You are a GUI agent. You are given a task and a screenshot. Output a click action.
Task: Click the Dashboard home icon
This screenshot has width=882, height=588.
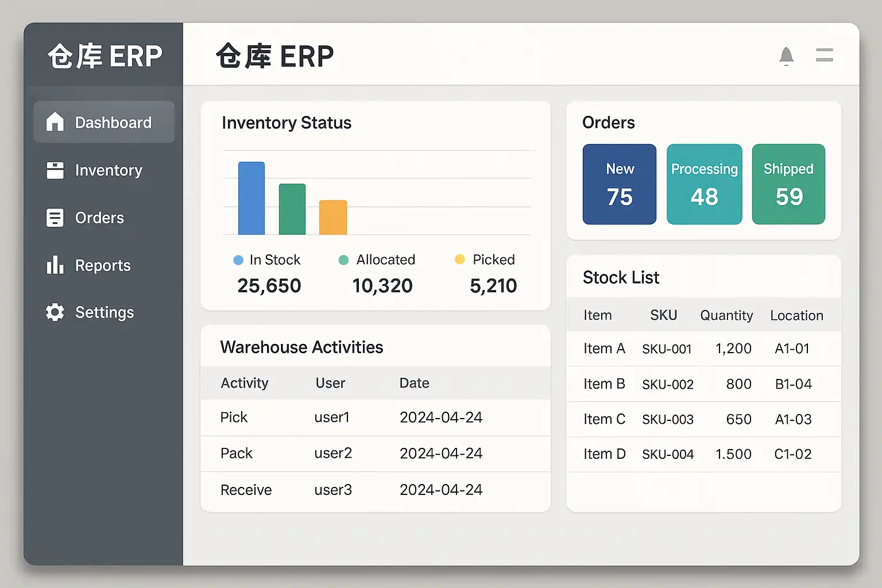pyautogui.click(x=55, y=122)
